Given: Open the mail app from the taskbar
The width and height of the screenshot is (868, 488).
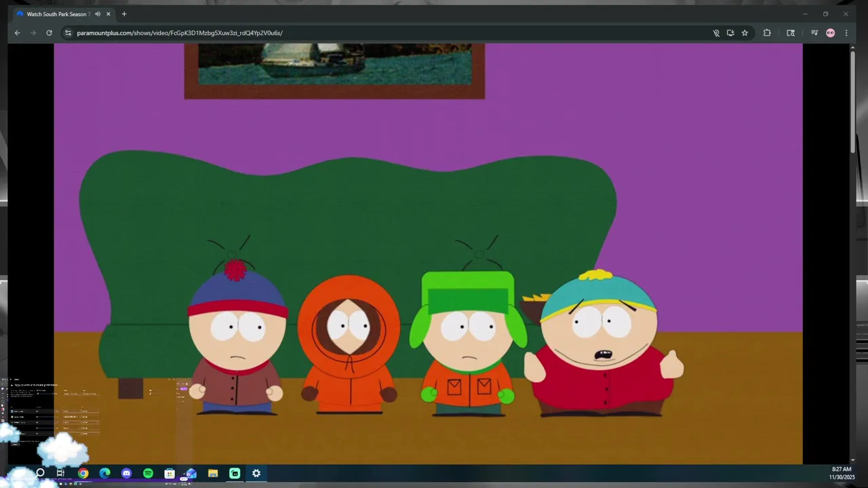Looking at the screenshot, I should (x=191, y=473).
